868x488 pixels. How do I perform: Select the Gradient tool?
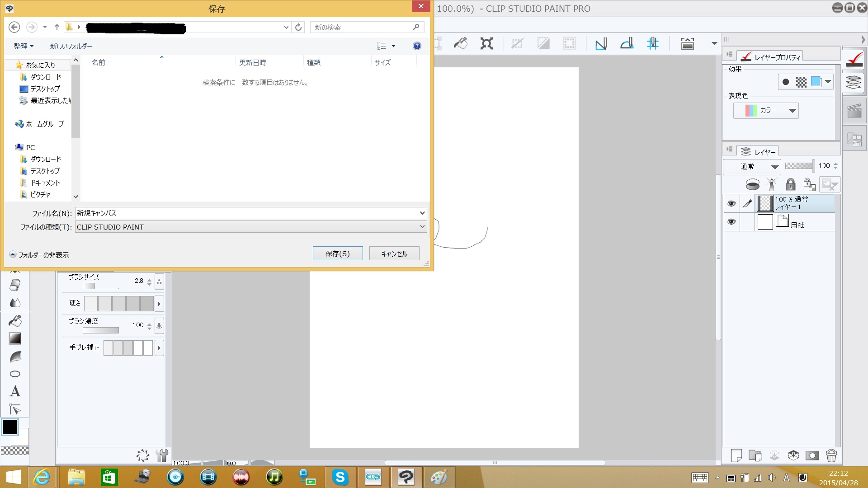(x=15, y=338)
